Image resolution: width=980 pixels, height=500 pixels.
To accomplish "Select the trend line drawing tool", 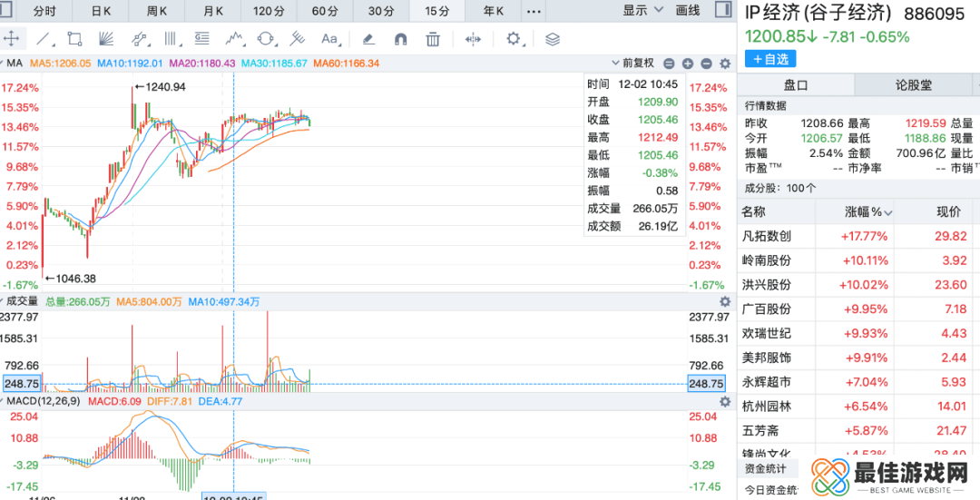I will [43, 39].
